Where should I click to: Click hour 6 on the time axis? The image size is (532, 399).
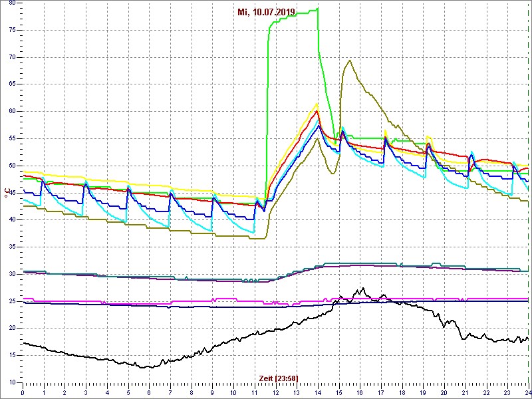(149, 393)
